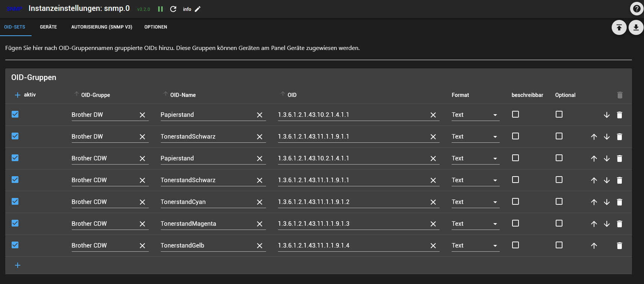Viewport: 644px width, 284px height.
Task: Uncheck aktiv for TonerstandMagenta row
Action: [15, 223]
